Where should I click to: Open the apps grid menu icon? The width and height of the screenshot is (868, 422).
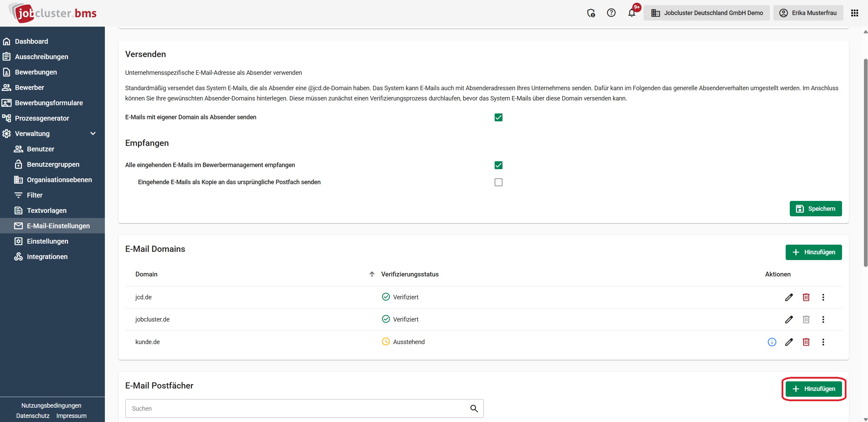pyautogui.click(x=854, y=13)
